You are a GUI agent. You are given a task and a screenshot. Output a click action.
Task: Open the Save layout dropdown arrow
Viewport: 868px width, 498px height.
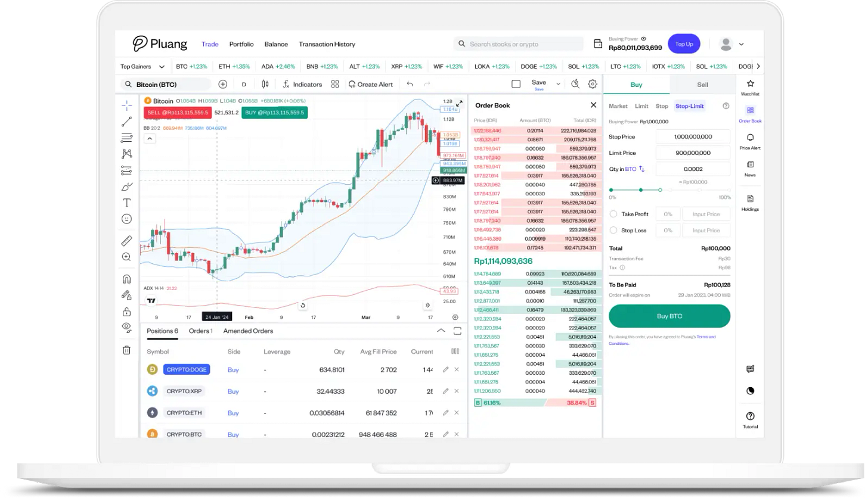tap(558, 84)
